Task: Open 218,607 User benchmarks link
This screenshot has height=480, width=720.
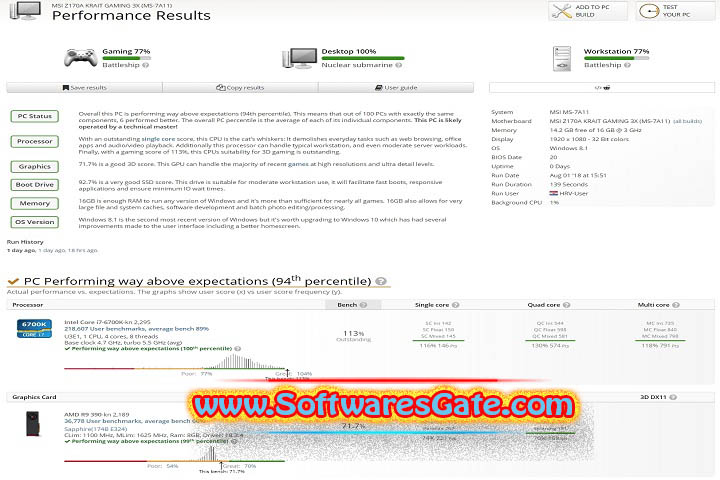Action: click(136, 329)
